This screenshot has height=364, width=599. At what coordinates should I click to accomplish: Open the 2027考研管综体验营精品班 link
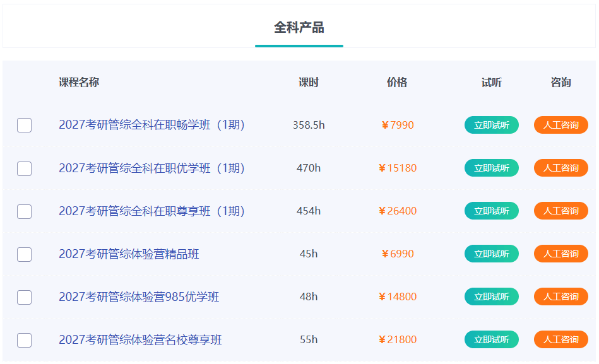pyautogui.click(x=129, y=254)
